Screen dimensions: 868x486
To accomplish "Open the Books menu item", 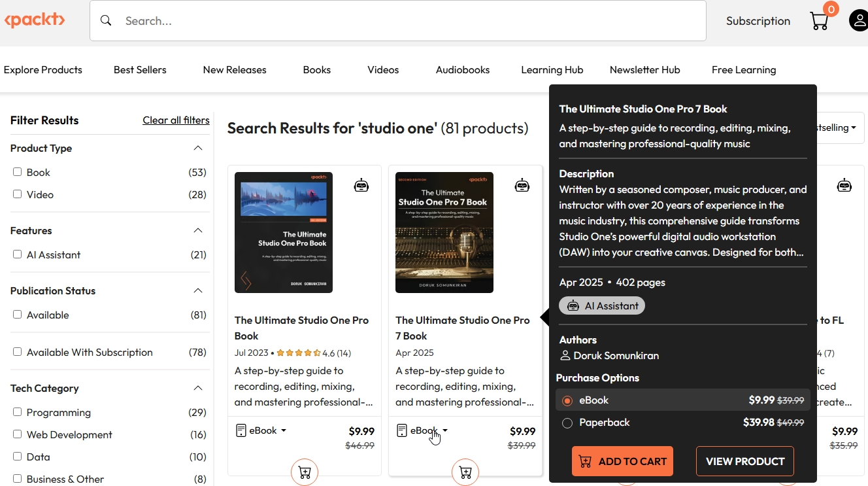I will point(317,70).
